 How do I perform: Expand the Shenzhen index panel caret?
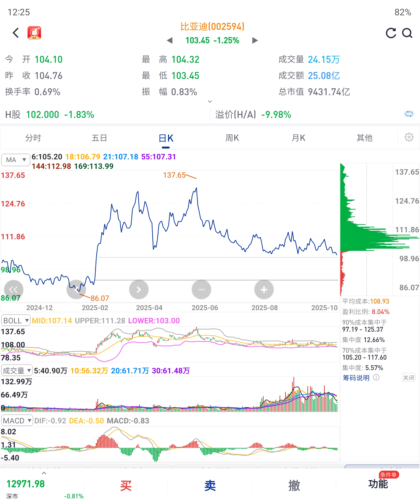pyautogui.click(x=44, y=473)
